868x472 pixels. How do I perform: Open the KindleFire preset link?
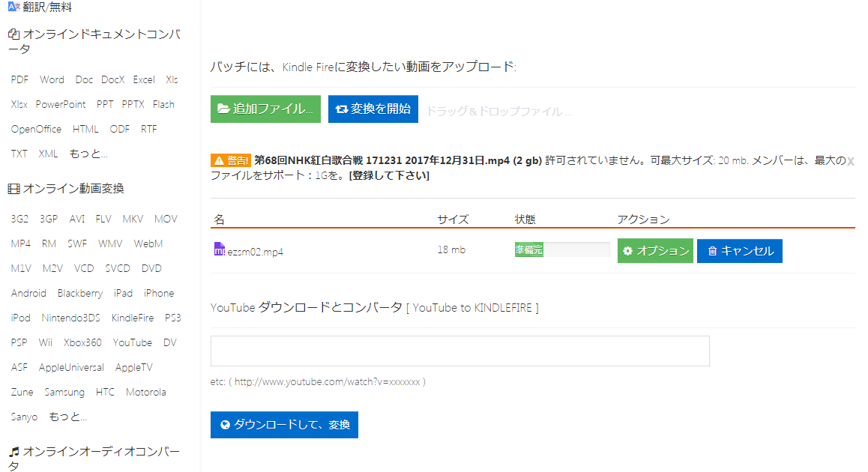pos(133,318)
